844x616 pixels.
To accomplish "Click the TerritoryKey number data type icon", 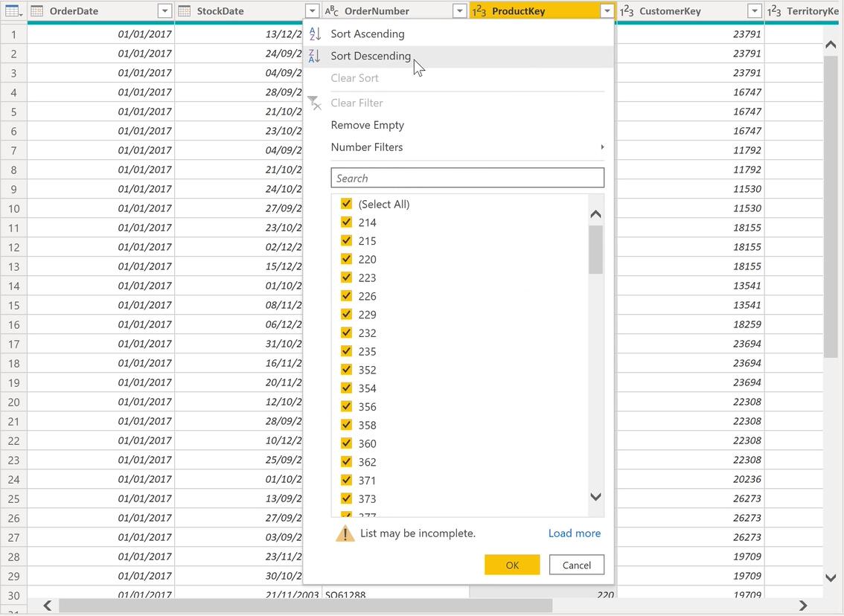I will click(774, 11).
